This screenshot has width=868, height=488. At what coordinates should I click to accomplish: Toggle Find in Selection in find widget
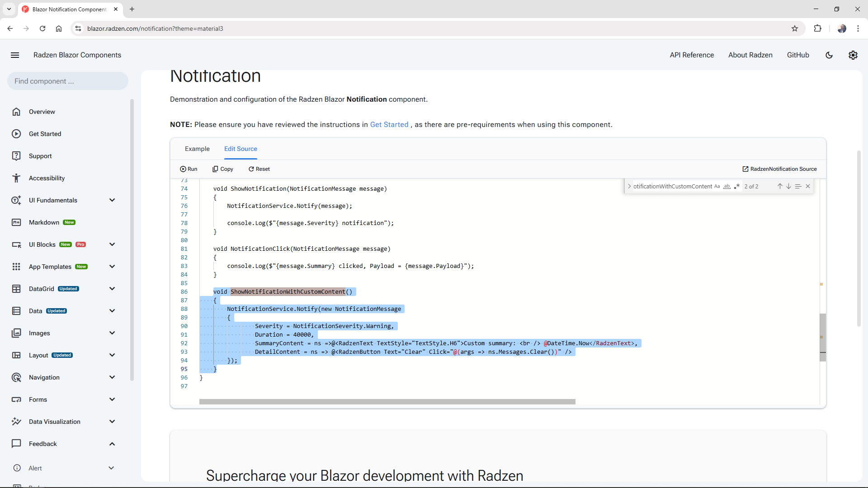(798, 186)
